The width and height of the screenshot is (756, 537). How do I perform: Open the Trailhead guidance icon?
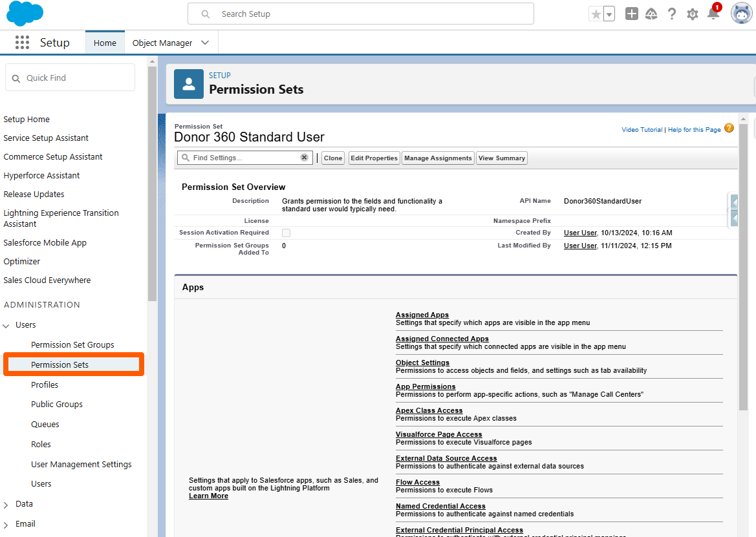click(x=651, y=14)
